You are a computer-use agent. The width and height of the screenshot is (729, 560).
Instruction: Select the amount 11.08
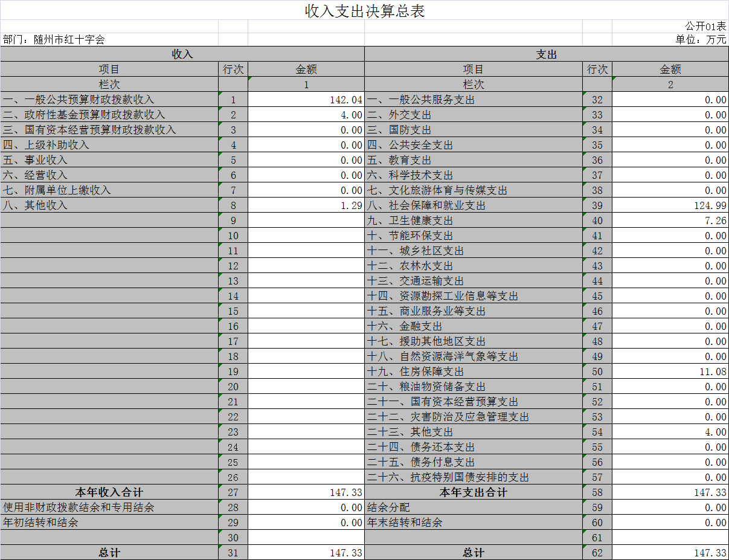pyautogui.click(x=670, y=372)
